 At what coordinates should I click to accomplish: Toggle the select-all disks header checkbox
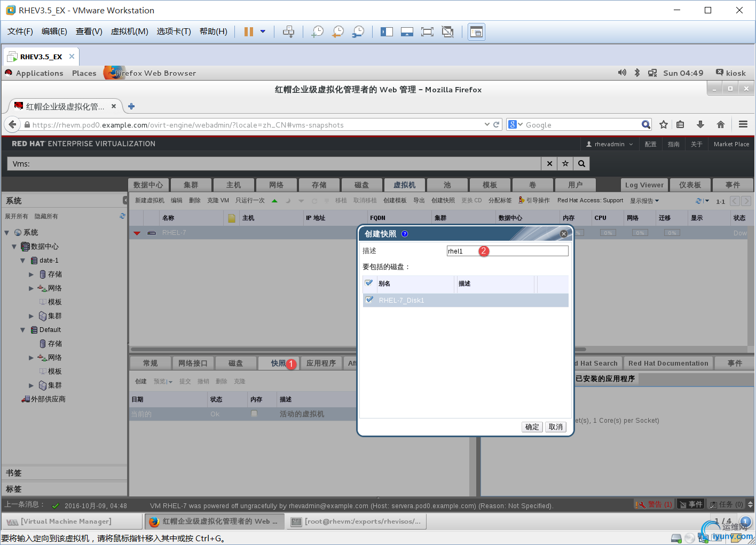(369, 283)
